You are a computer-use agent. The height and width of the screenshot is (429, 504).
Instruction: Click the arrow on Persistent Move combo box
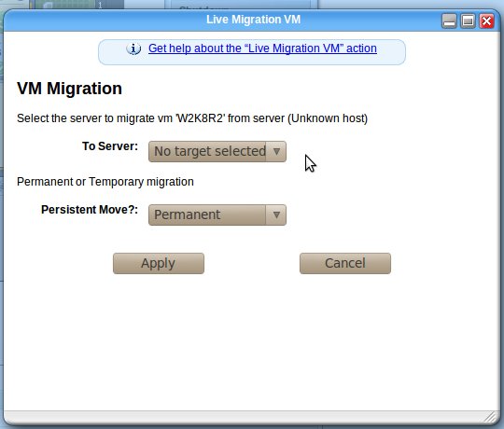[276, 214]
